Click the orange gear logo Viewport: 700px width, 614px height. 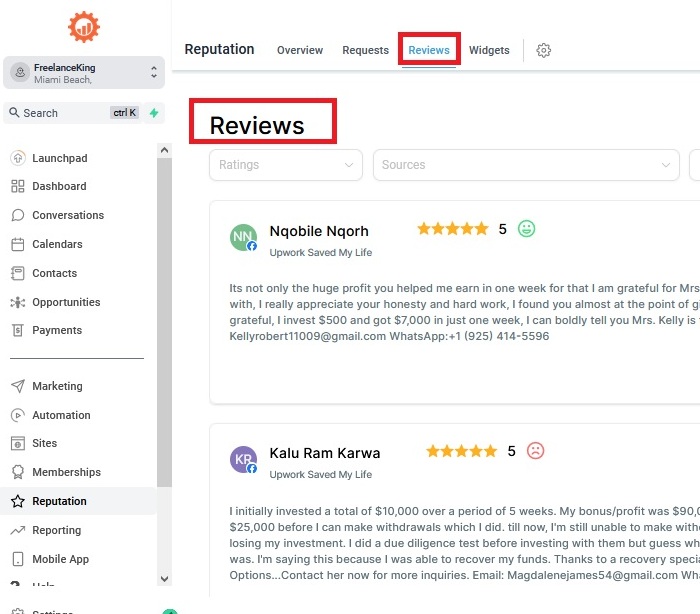coord(84,27)
